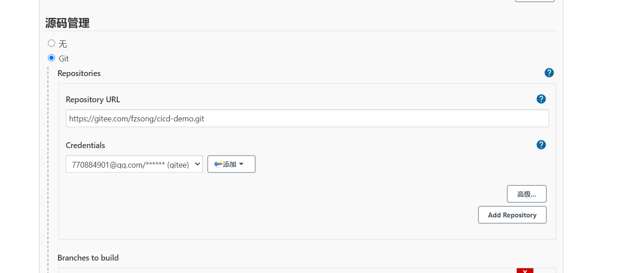Viewport: 644px width, 273px height.
Task: Focus the Repository URL input field
Action: (307, 119)
